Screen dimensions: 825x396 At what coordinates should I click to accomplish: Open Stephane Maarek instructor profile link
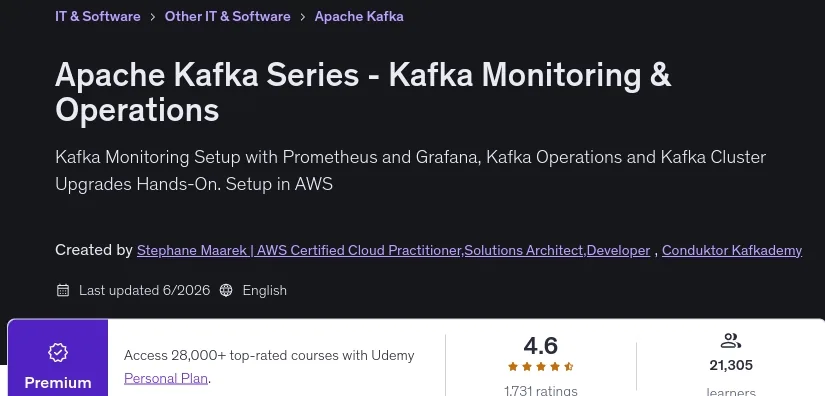coord(394,250)
